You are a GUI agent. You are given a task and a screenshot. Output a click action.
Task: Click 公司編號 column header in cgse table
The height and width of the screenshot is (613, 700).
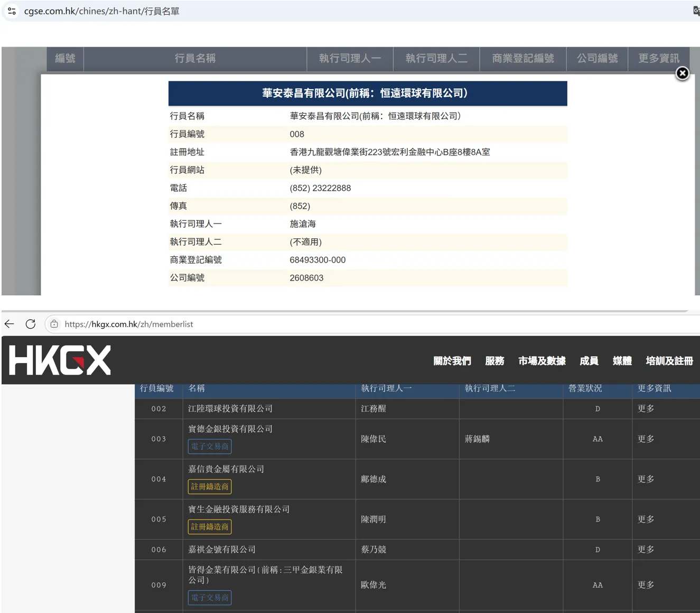[597, 59]
